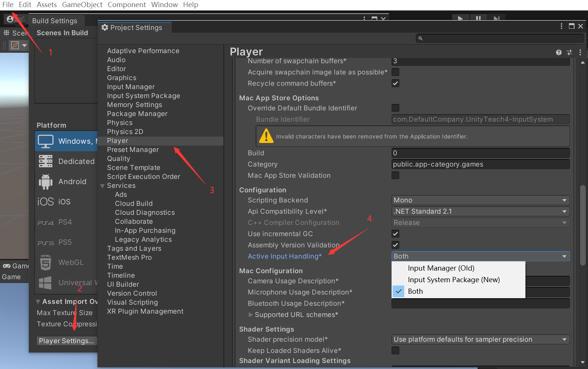
Task: Select Input System Package settings category
Action: (x=143, y=96)
